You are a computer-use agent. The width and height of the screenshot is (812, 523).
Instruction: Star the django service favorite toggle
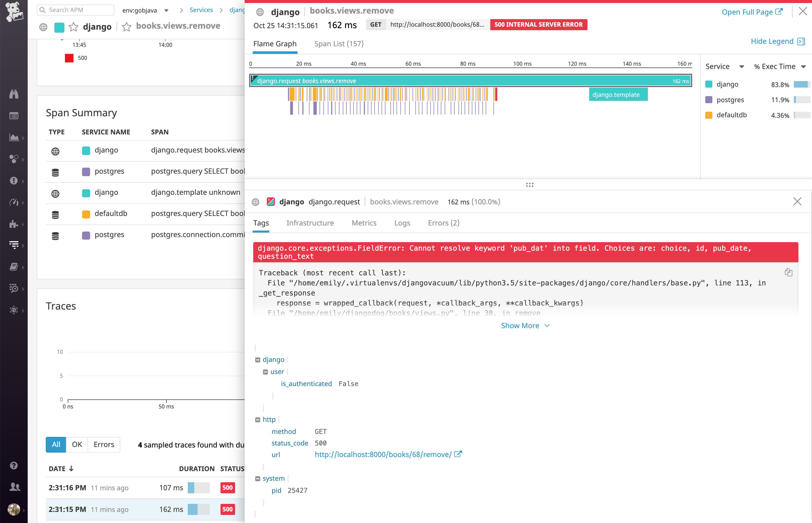coord(74,26)
